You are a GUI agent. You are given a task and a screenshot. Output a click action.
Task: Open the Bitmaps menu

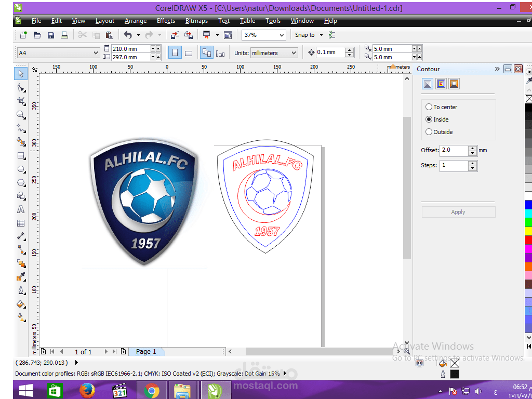[x=196, y=21]
